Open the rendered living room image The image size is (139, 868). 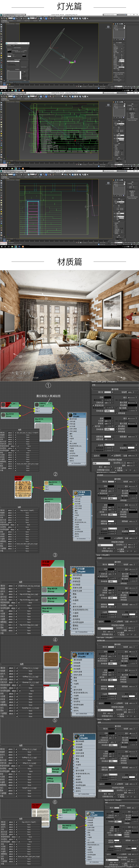(x=69, y=326)
